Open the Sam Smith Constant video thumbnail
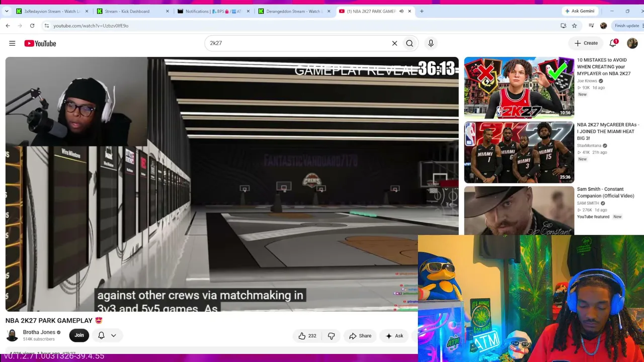Screen dimensions: 644x362 [519, 211]
